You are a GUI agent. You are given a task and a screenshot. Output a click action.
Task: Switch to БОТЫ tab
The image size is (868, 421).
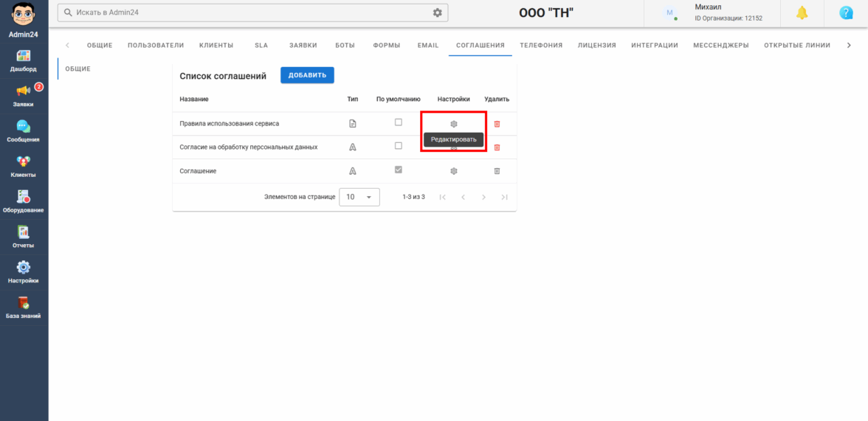click(345, 46)
